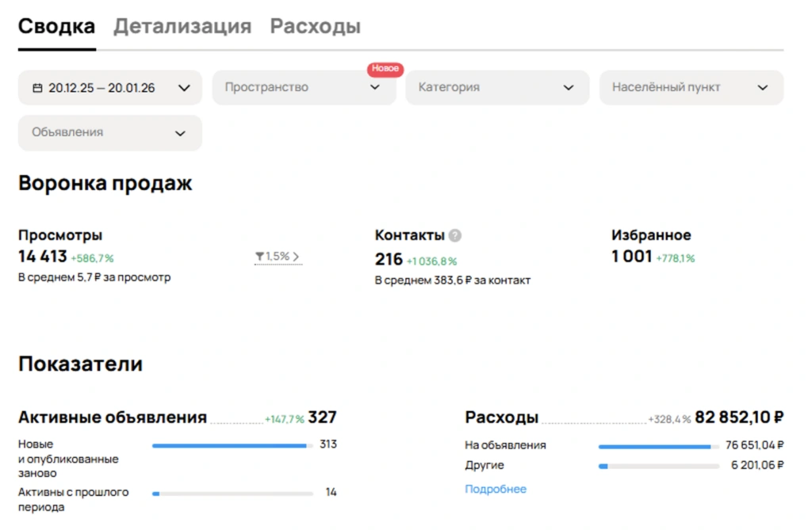
Task: Click the Активны с прошлого периода count 14
Action: coord(331,492)
